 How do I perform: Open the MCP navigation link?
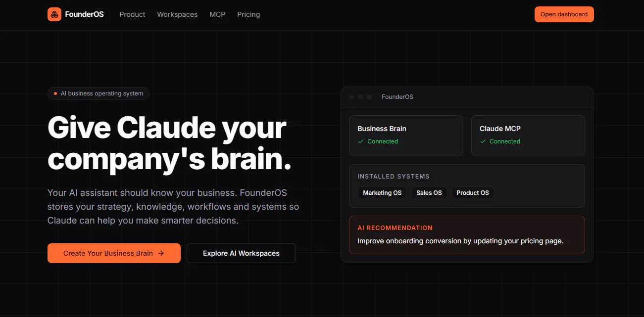217,14
